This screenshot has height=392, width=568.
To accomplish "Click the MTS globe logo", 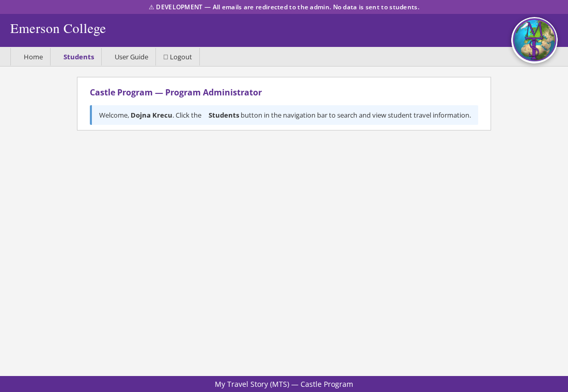I will 534,40.
